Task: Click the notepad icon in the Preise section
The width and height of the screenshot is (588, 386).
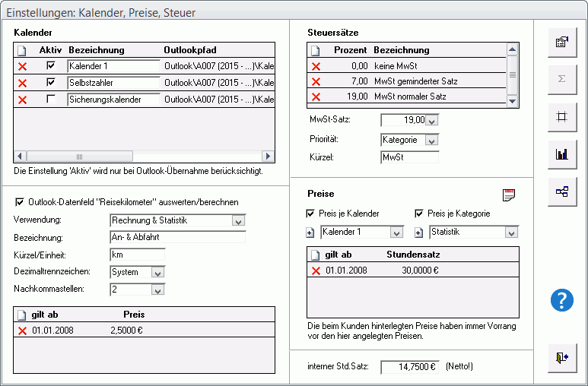Action: click(509, 195)
